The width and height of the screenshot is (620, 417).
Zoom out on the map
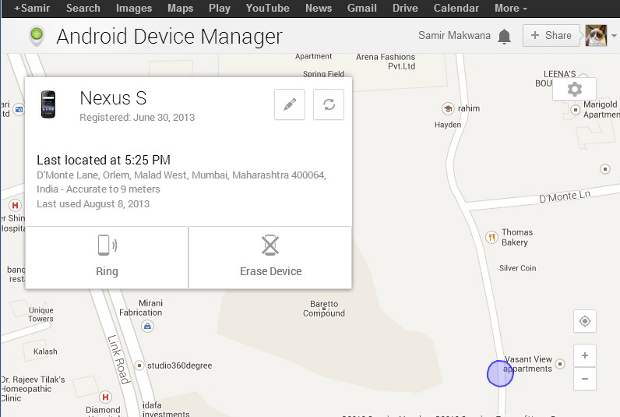[x=585, y=379]
